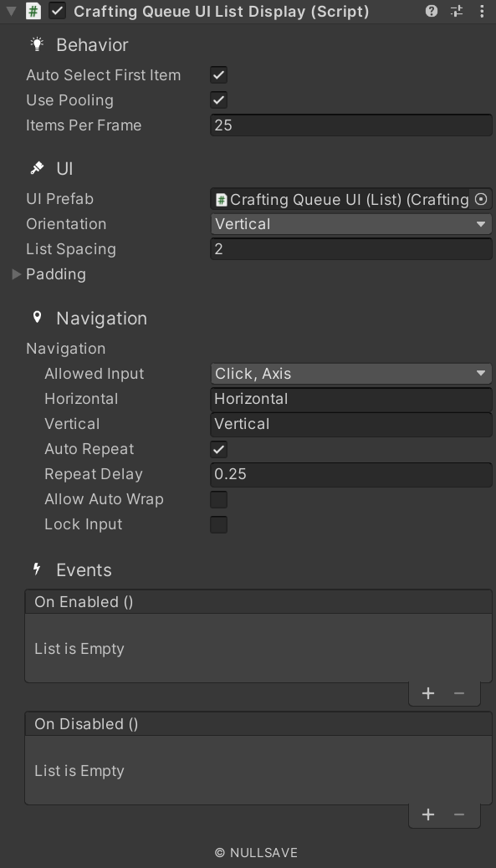Toggle the Use Pooling checkbox
The width and height of the screenshot is (496, 868).
click(217, 100)
